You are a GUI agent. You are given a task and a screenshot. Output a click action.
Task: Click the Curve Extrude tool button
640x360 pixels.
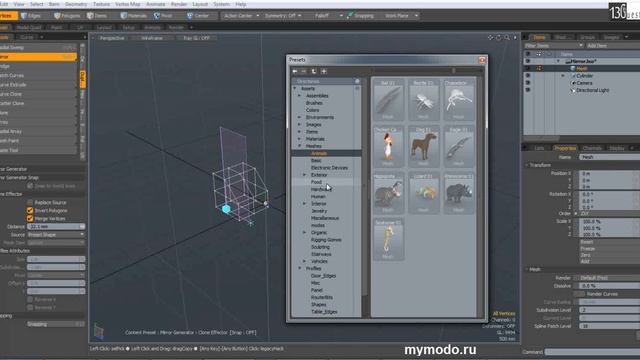click(38, 85)
